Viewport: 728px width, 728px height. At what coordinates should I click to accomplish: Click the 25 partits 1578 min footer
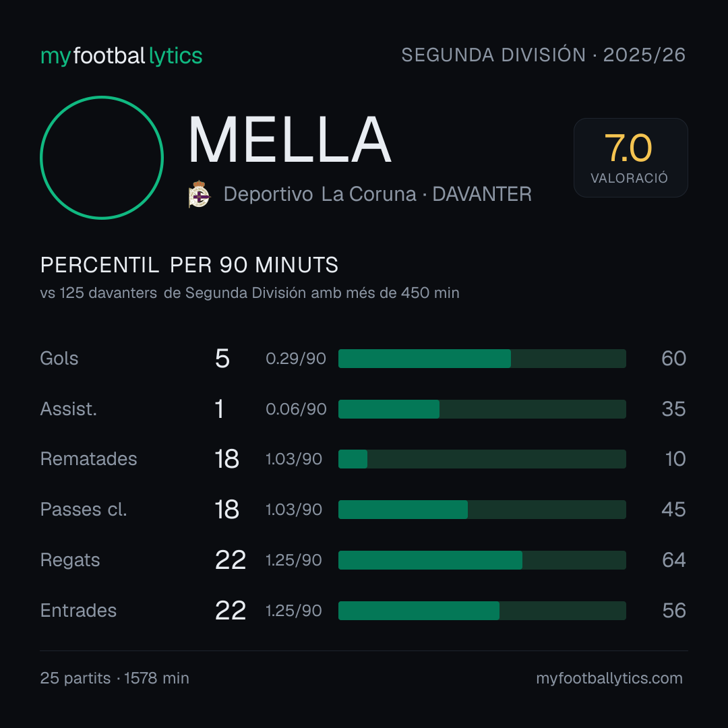(x=115, y=678)
